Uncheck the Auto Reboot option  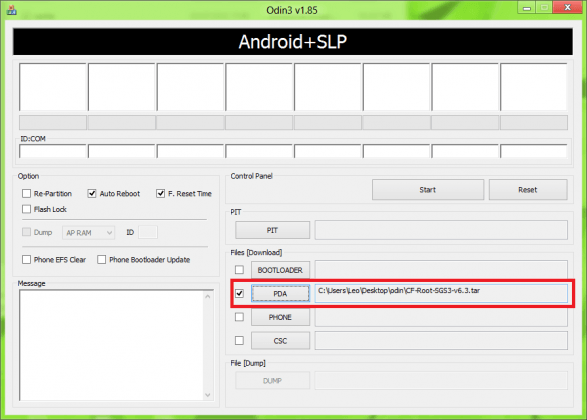point(92,194)
